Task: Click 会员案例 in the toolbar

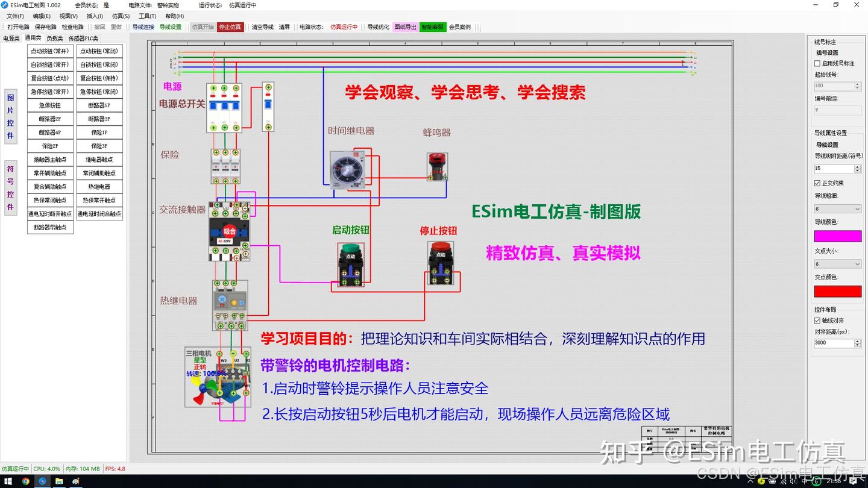Action: (460, 27)
